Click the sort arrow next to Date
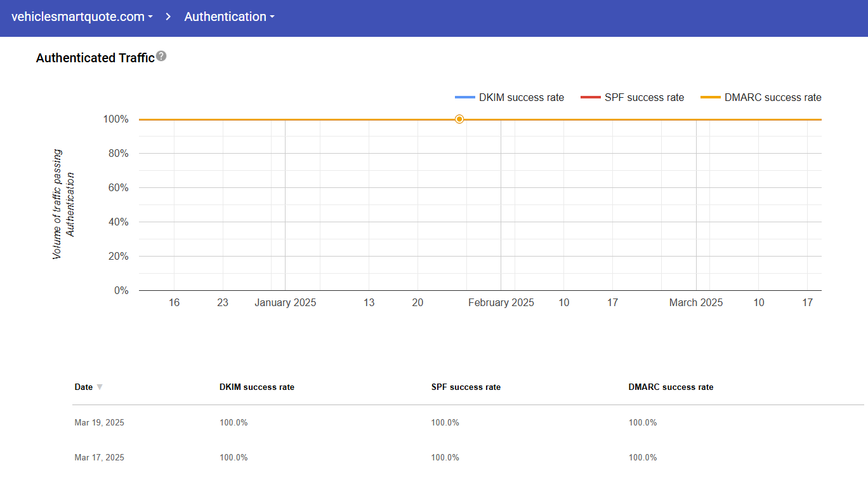The image size is (868, 482). coord(100,387)
